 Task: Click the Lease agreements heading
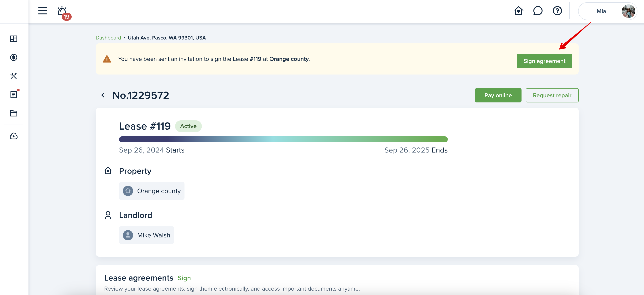(x=139, y=278)
